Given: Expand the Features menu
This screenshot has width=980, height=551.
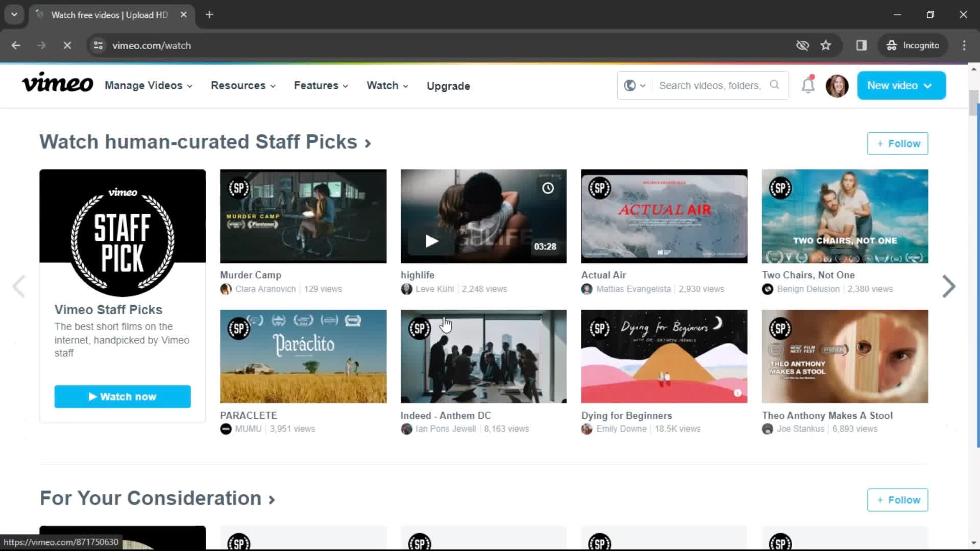Looking at the screenshot, I should pos(321,86).
